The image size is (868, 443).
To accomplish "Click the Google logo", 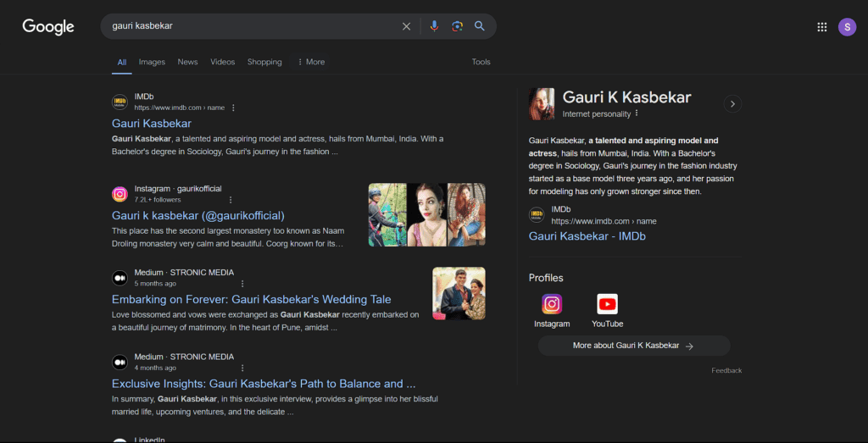I will click(48, 26).
